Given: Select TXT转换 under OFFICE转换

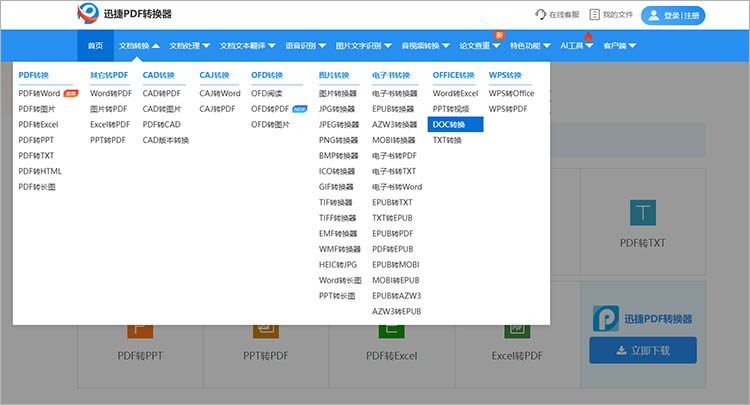Looking at the screenshot, I should 447,140.
